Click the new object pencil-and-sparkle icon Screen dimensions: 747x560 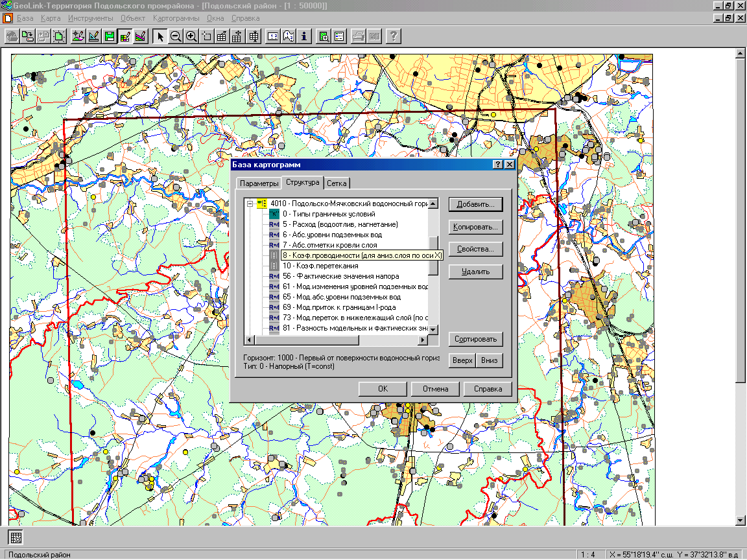click(78, 36)
